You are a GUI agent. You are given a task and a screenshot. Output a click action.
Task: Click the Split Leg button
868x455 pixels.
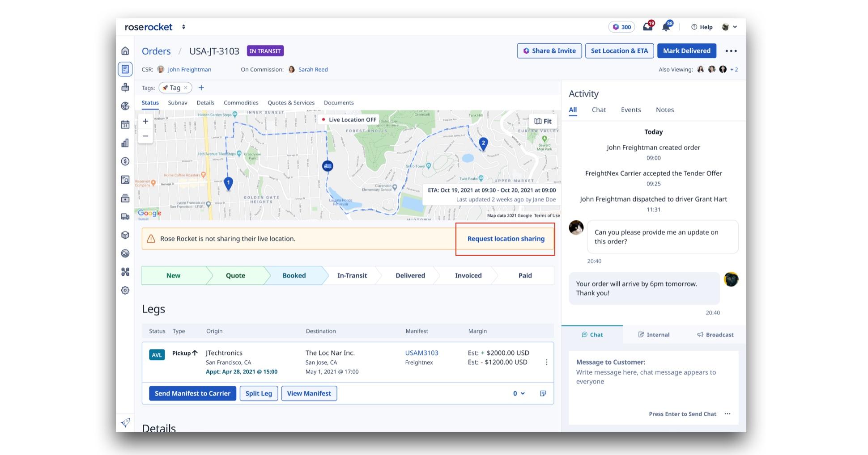pos(259,393)
